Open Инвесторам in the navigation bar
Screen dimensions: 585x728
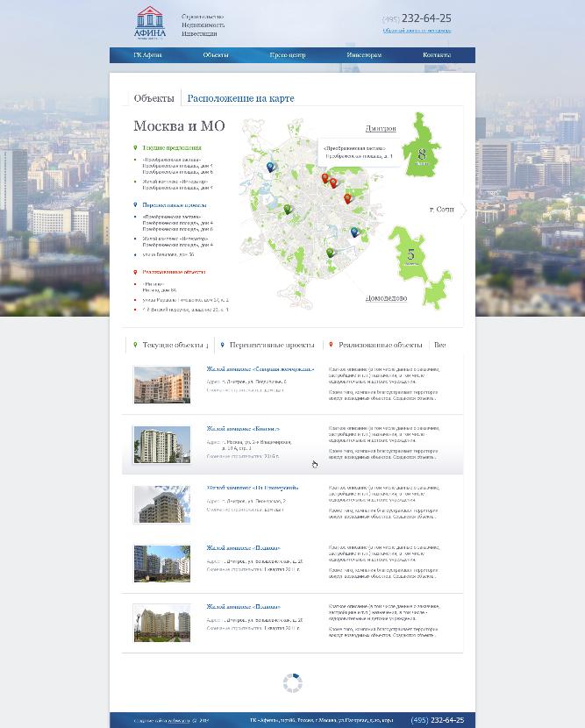pos(364,54)
